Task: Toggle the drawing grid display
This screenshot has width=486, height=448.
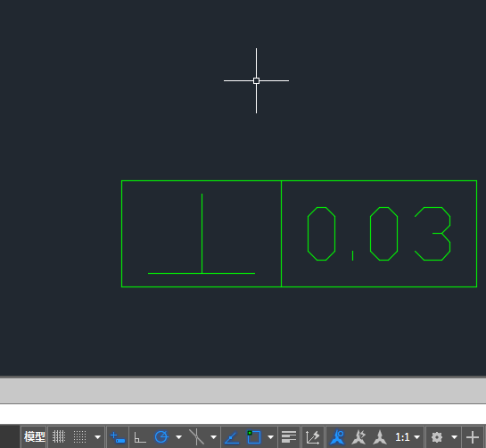Action: click(59, 436)
